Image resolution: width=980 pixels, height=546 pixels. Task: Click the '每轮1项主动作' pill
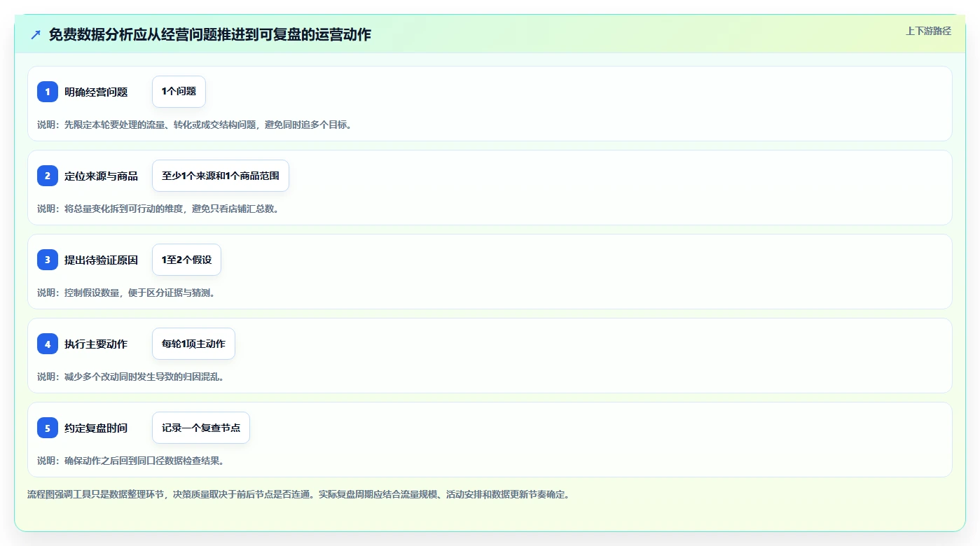(193, 344)
